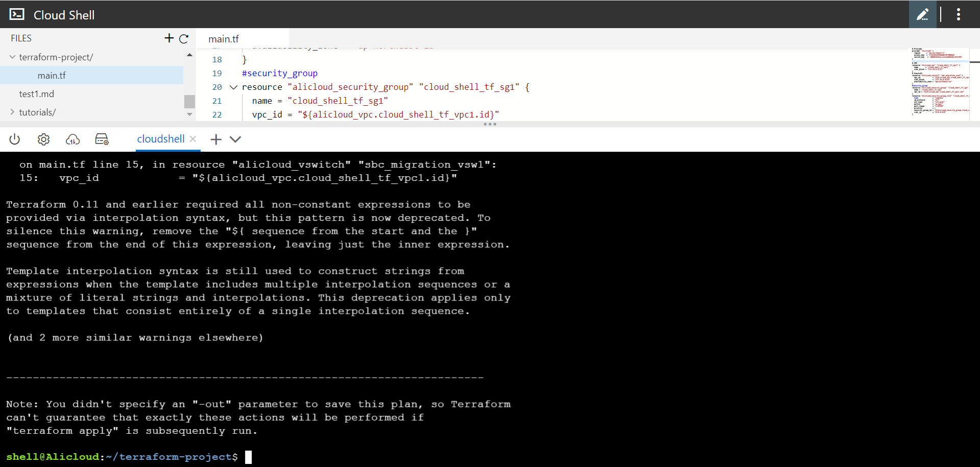Expand the terminal tab dropdown chevron
Screen dimensions: 980x467
[x=235, y=139]
